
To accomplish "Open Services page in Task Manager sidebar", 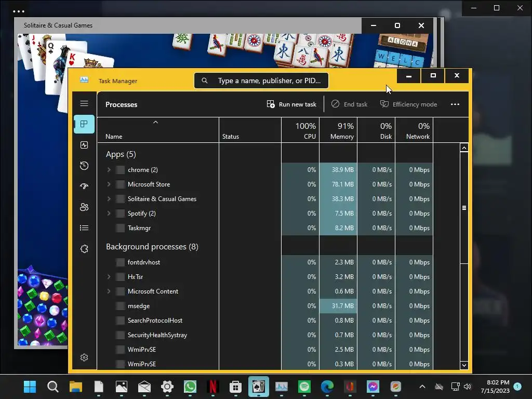I will [x=84, y=249].
